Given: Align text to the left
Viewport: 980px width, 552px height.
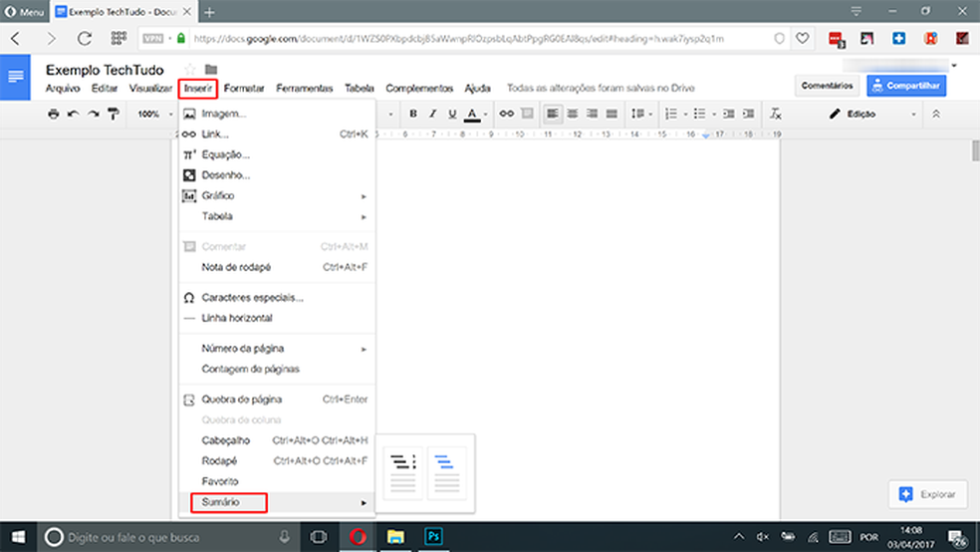Looking at the screenshot, I should point(553,114).
